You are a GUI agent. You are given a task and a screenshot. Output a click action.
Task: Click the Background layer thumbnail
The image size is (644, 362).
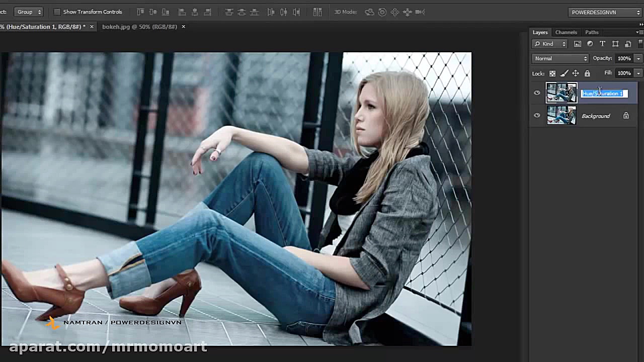[x=561, y=116]
